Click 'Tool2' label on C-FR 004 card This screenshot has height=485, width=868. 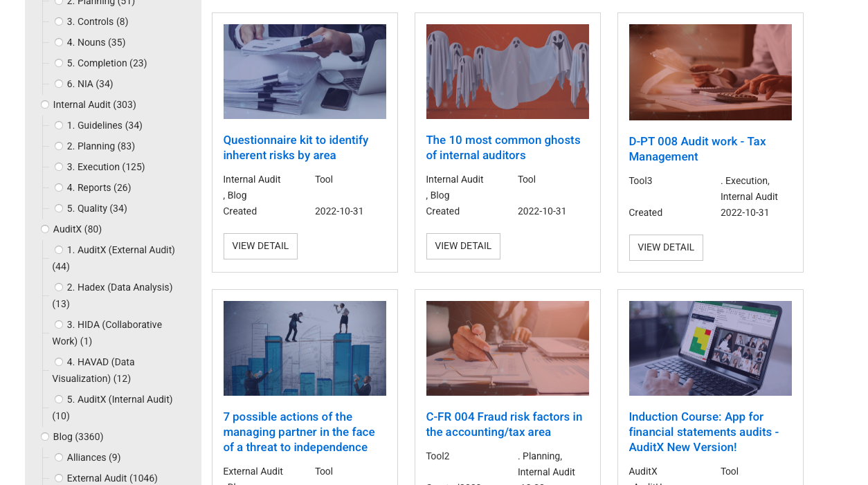(437, 456)
